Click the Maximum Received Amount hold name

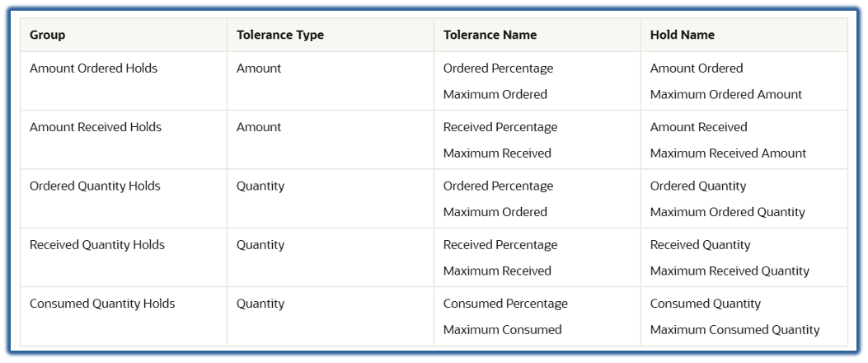[x=728, y=153]
